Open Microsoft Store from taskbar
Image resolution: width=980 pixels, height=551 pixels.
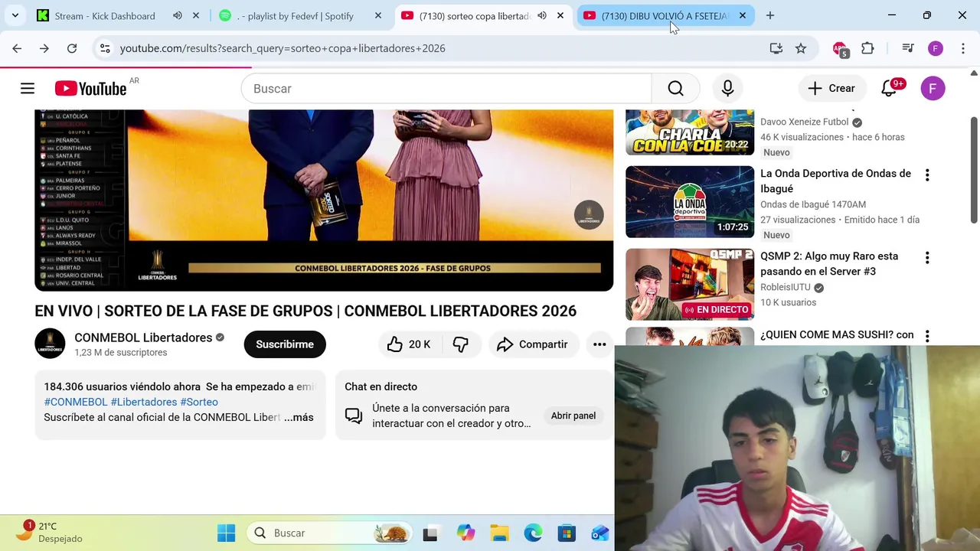567,533
